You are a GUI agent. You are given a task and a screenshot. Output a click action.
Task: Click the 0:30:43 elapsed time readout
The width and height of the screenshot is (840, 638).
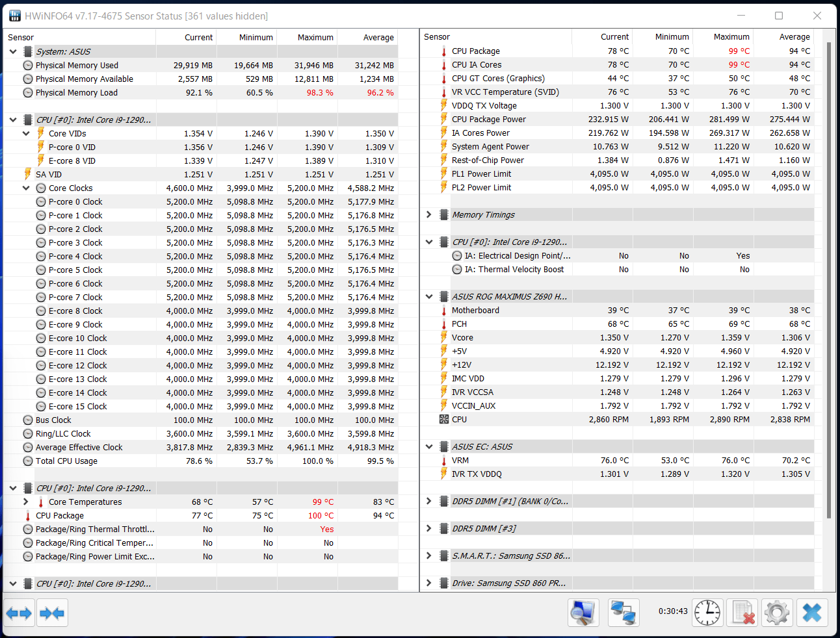(x=673, y=611)
